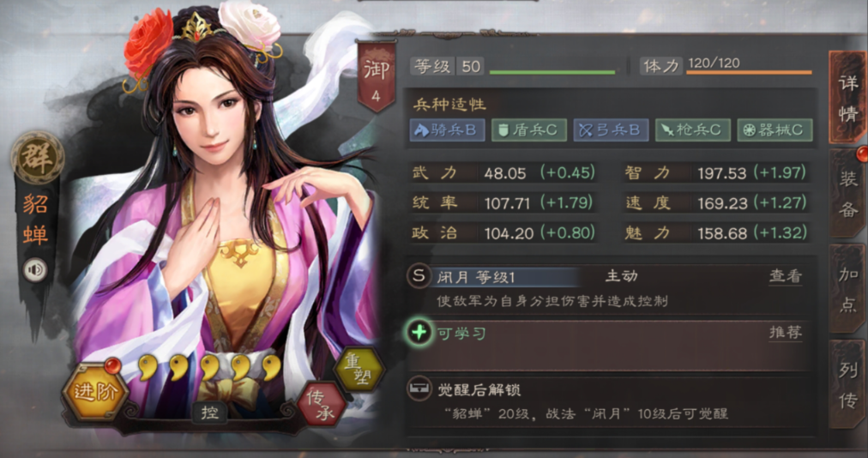
Task: Click 推荐 for learnable skills
Action: [785, 332]
